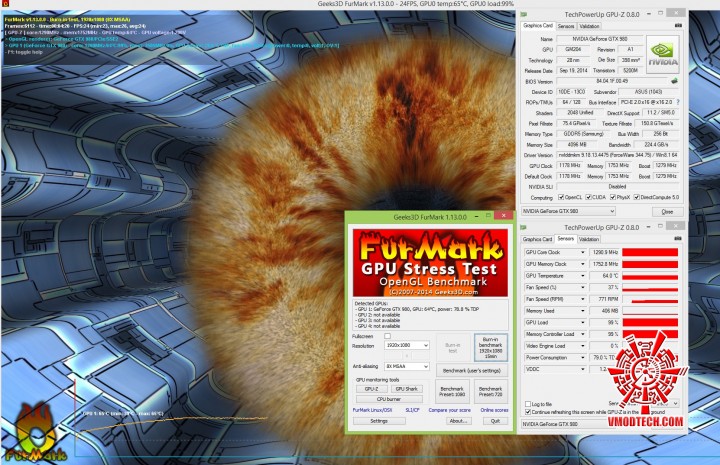Open the Compare your score link
This screenshot has width=720, height=465.
pyautogui.click(x=449, y=410)
